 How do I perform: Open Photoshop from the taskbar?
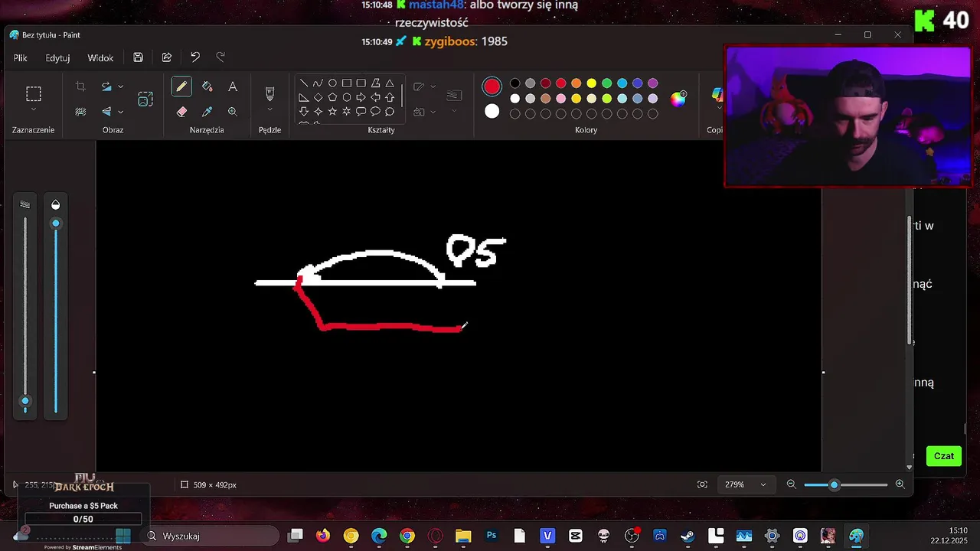click(492, 536)
